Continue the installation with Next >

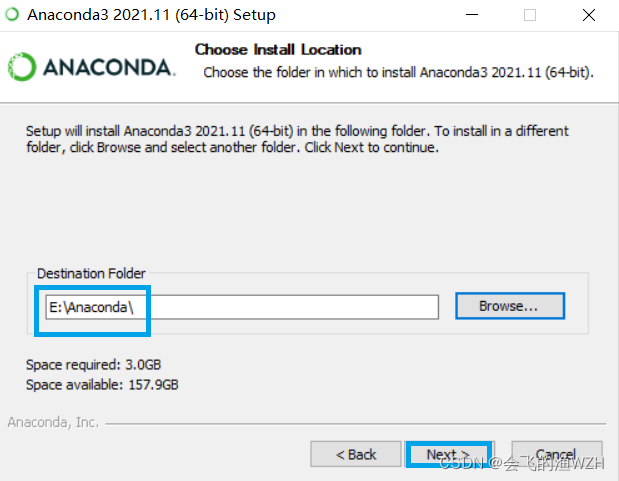coord(449,454)
